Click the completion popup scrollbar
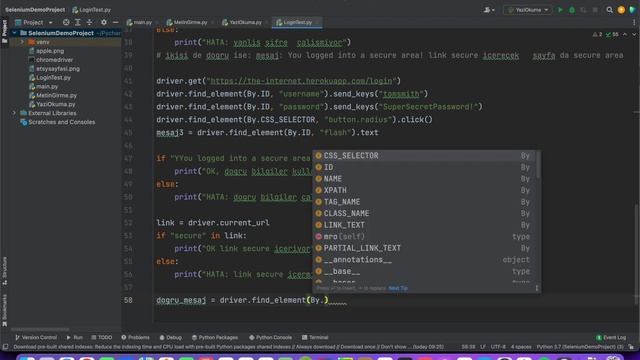The image size is (640, 360). coord(539,164)
